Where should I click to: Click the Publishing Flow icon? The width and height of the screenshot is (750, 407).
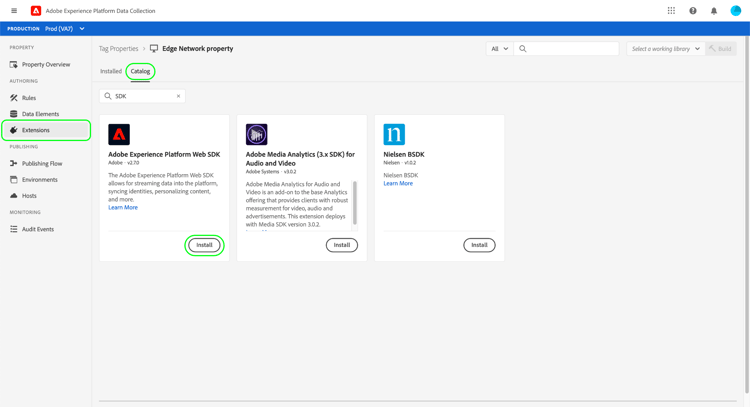13,164
